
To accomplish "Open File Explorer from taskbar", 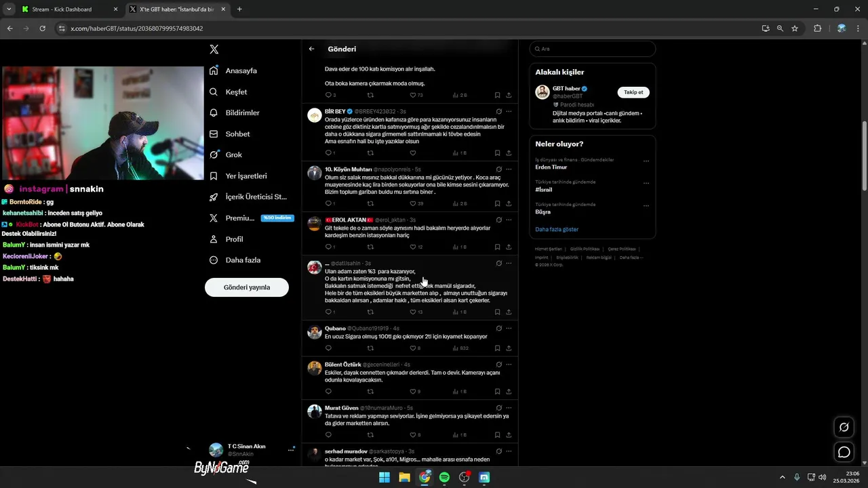I will [x=404, y=477].
